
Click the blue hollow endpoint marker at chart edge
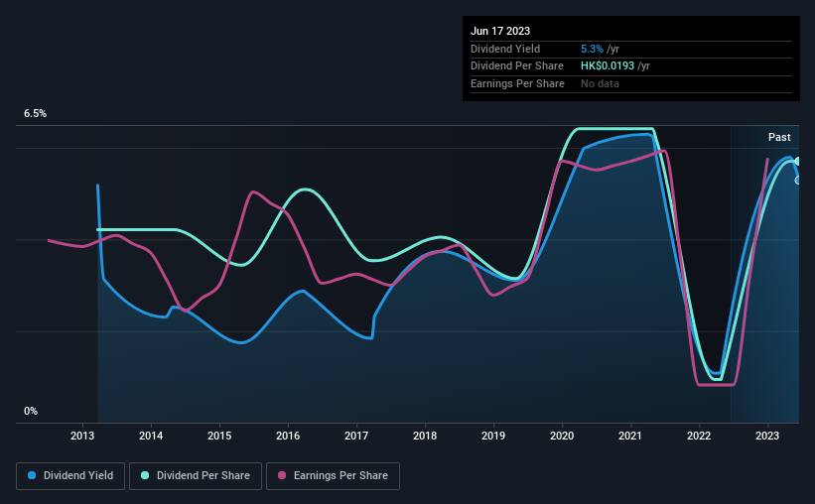(797, 181)
